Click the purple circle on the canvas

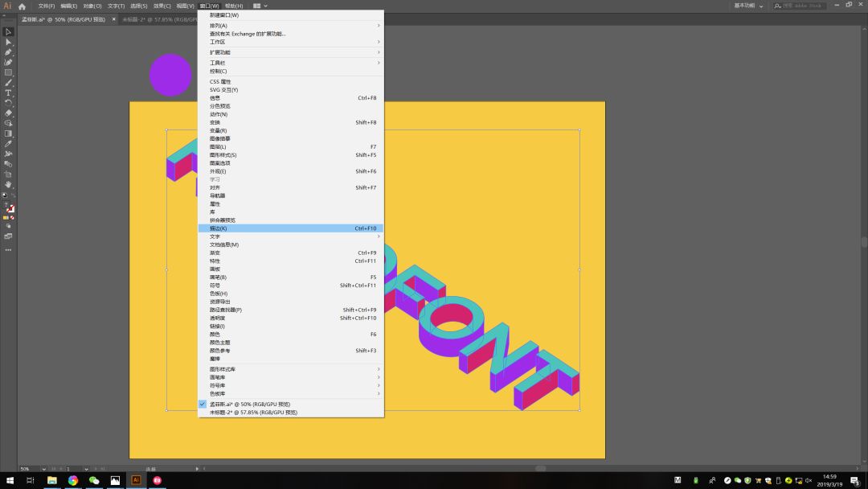click(170, 75)
